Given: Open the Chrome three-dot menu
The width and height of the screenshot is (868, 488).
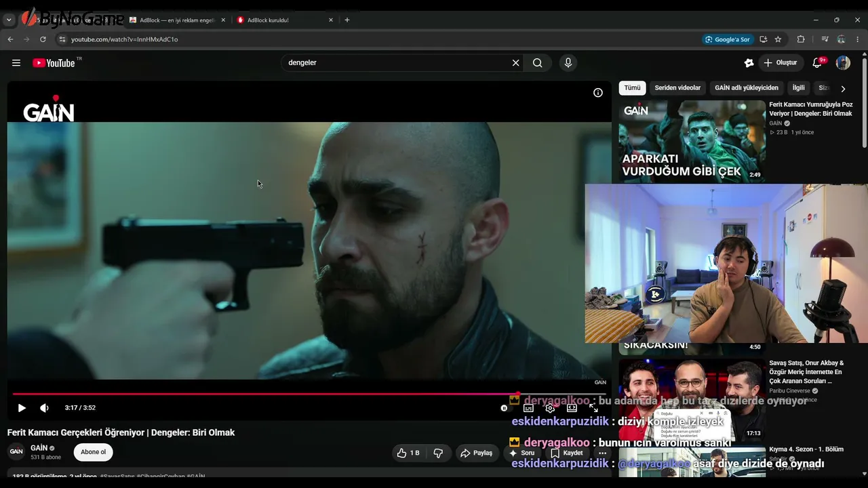Looking at the screenshot, I should [x=858, y=39].
